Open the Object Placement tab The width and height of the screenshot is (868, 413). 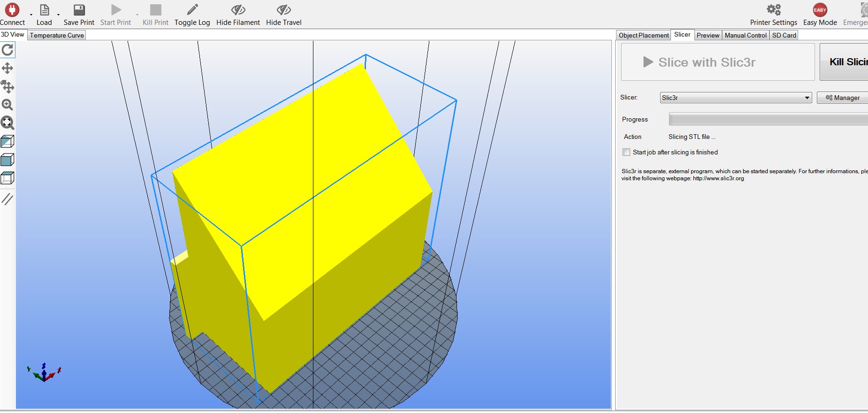pos(643,35)
